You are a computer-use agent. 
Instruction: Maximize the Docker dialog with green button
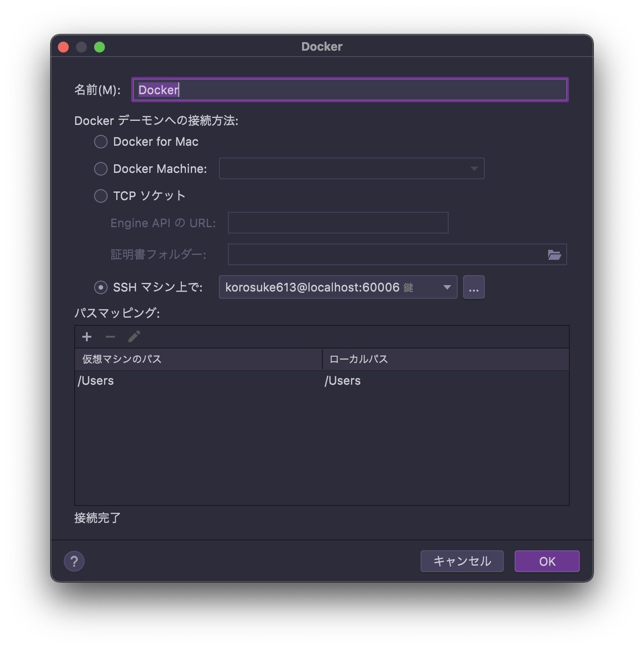[x=99, y=47]
